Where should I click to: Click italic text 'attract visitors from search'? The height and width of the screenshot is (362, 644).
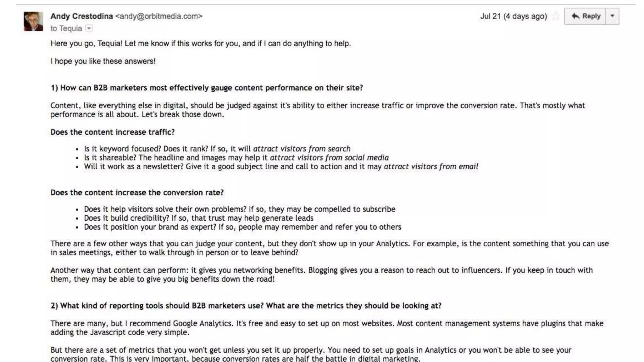tap(302, 149)
